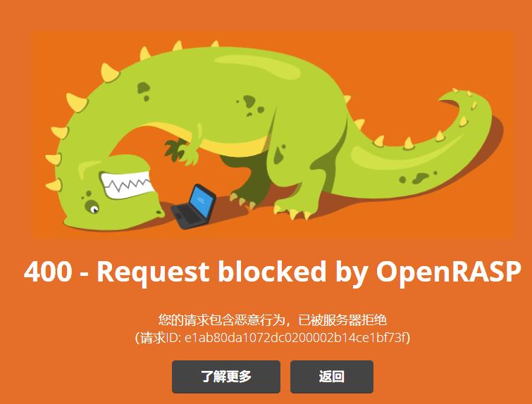
Task: Click the request ID string e1ab80da1072dc...
Action: pos(297,338)
